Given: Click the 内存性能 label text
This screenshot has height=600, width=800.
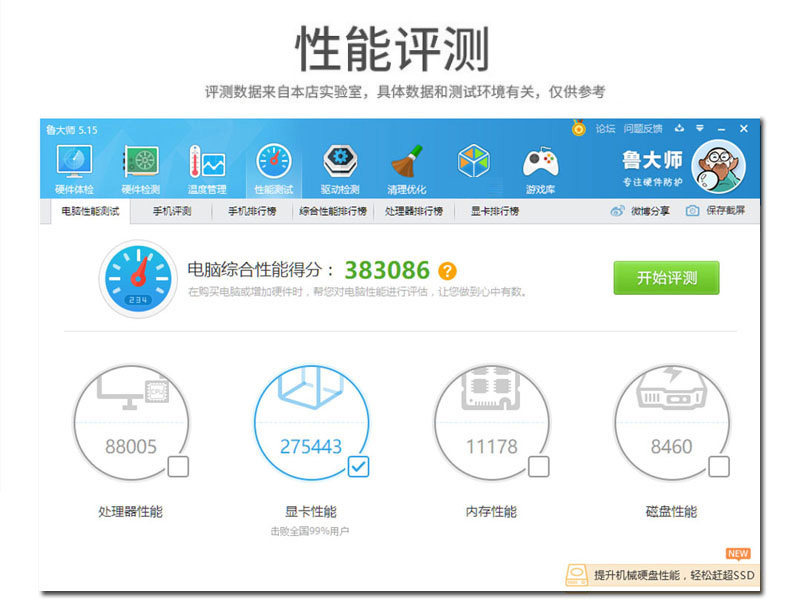Looking at the screenshot, I should point(491,512).
